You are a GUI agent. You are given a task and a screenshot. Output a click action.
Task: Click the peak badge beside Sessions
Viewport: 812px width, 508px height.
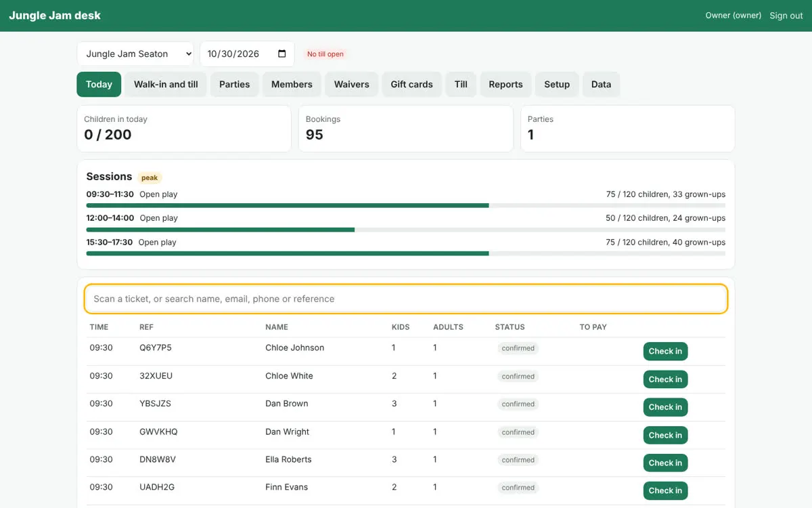150,177
